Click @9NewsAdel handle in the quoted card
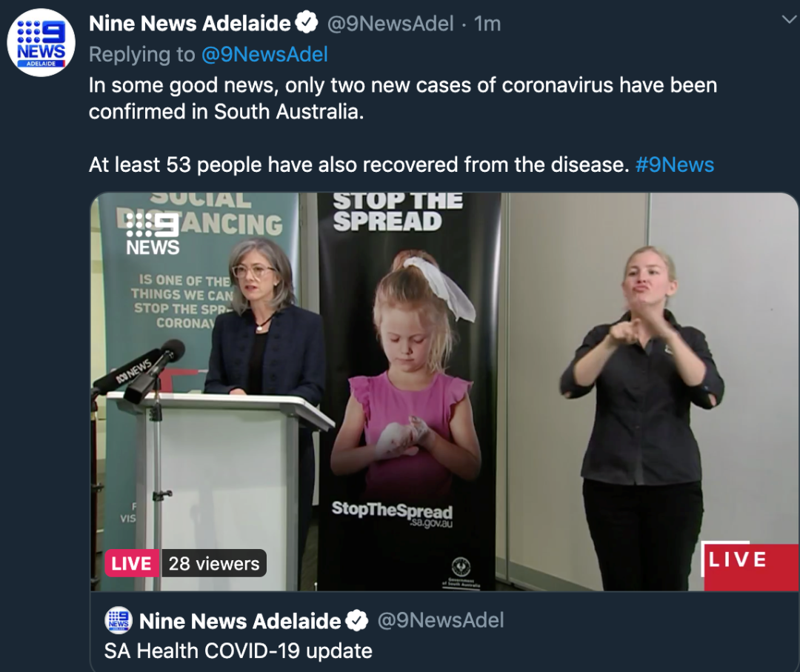 tap(440, 620)
